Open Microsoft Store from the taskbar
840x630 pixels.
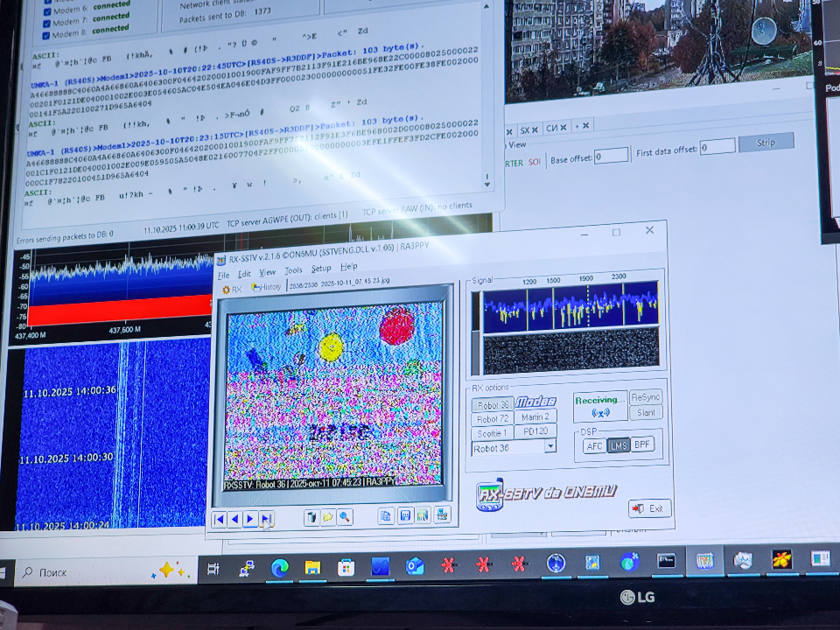pyautogui.click(x=346, y=567)
